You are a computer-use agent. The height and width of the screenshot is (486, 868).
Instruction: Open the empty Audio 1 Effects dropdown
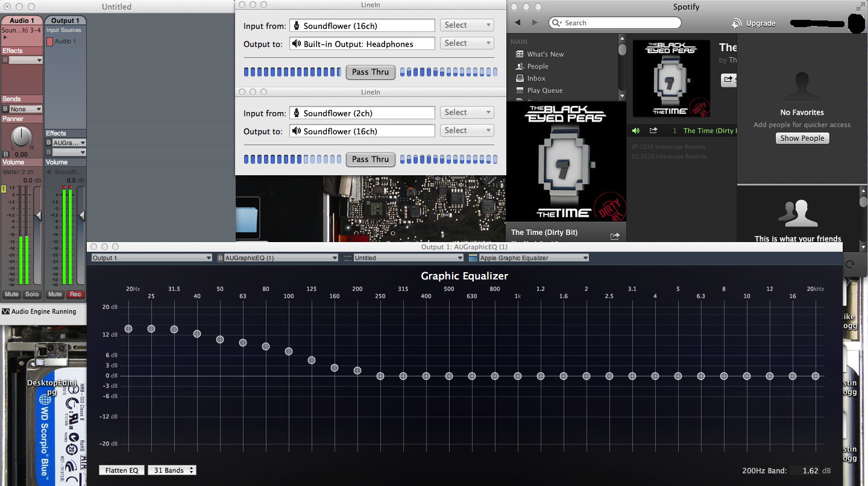[x=26, y=60]
